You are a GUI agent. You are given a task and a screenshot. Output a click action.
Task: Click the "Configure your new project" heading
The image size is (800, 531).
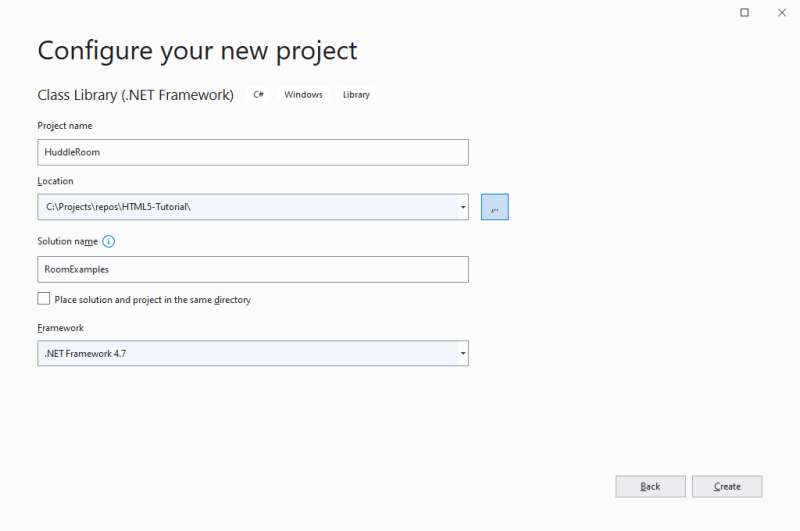coord(197,50)
